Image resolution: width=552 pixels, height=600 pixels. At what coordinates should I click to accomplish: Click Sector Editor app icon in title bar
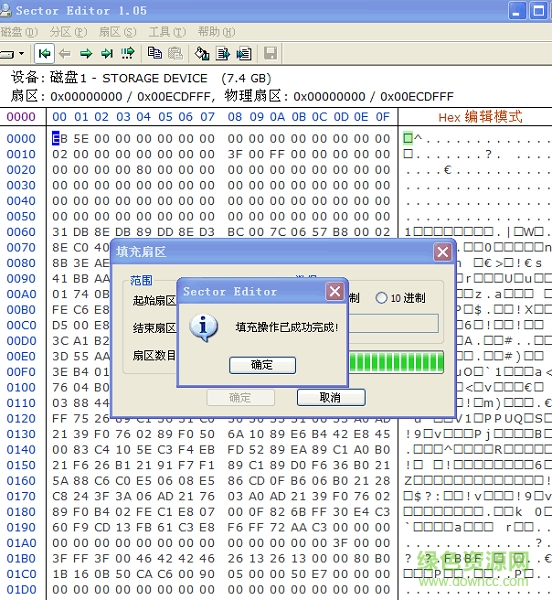pos(5,10)
